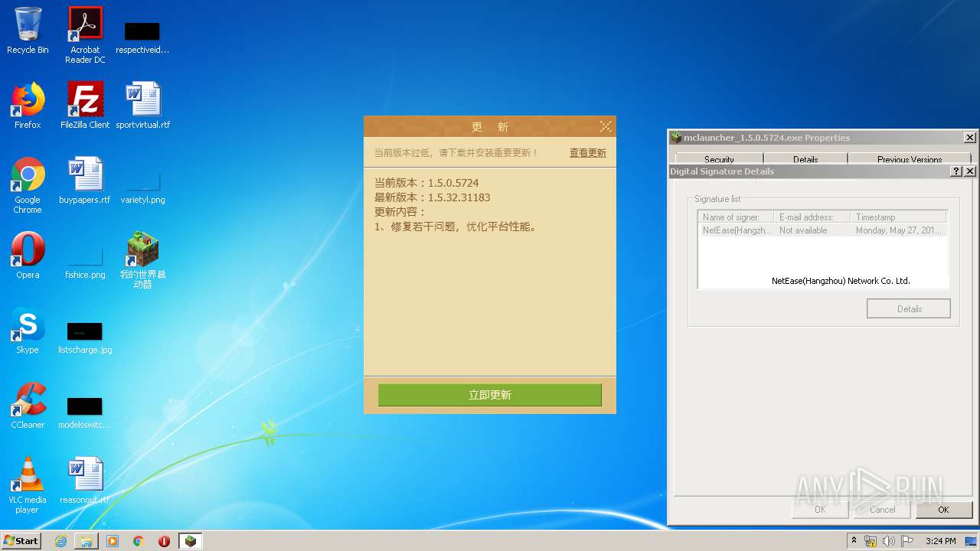Open CCleaner desktop shortcut

point(28,406)
